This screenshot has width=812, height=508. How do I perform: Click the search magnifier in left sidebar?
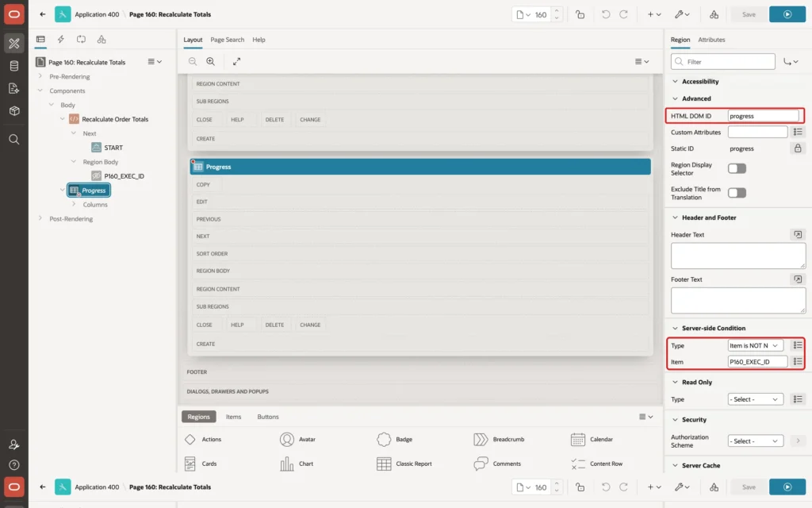point(14,140)
